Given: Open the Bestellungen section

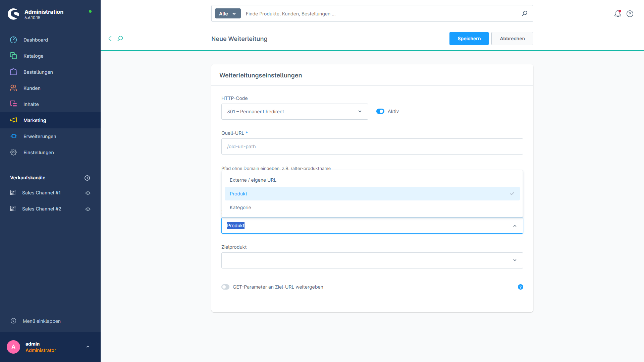Looking at the screenshot, I should (38, 72).
